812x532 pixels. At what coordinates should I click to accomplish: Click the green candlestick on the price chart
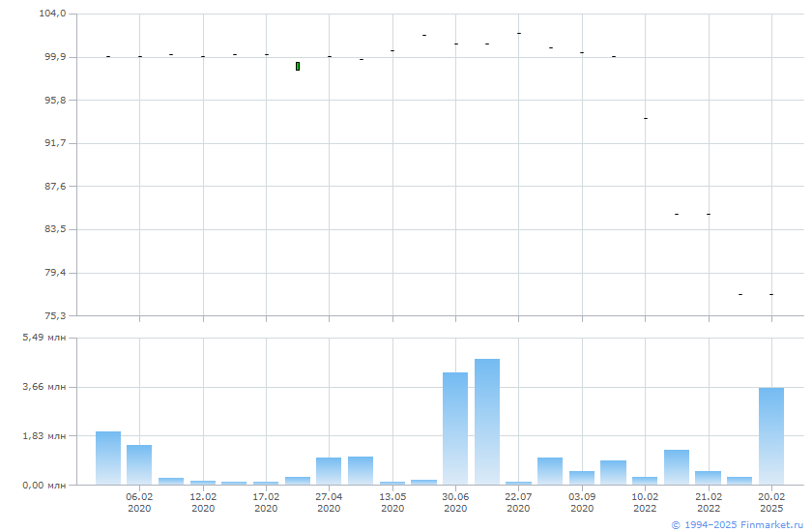298,67
